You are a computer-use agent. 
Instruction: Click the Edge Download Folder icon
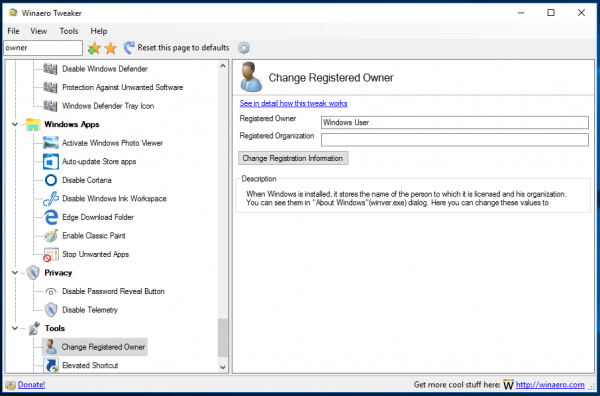tap(51, 217)
